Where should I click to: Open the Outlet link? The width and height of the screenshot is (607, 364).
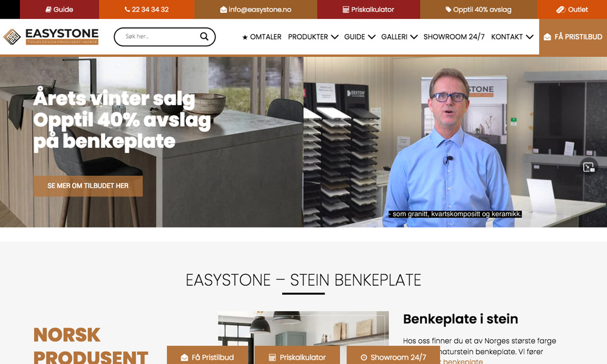(572, 9)
